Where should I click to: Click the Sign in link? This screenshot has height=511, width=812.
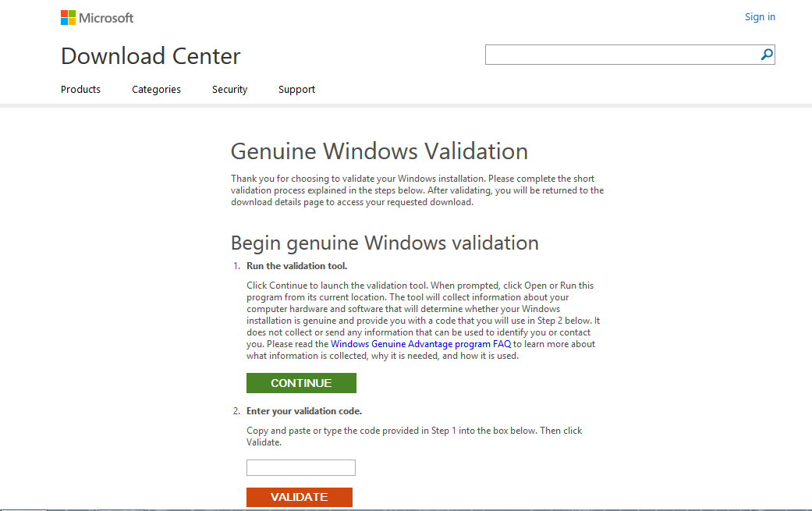click(760, 16)
